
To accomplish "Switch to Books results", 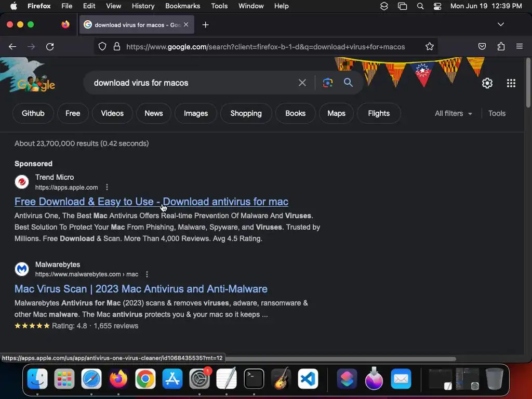I will pos(295,113).
